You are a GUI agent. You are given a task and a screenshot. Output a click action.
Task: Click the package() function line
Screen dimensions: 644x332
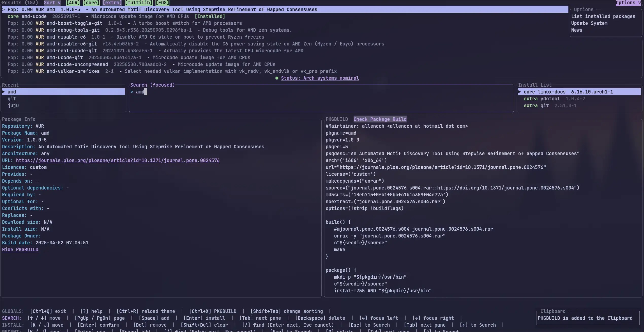(x=341, y=270)
